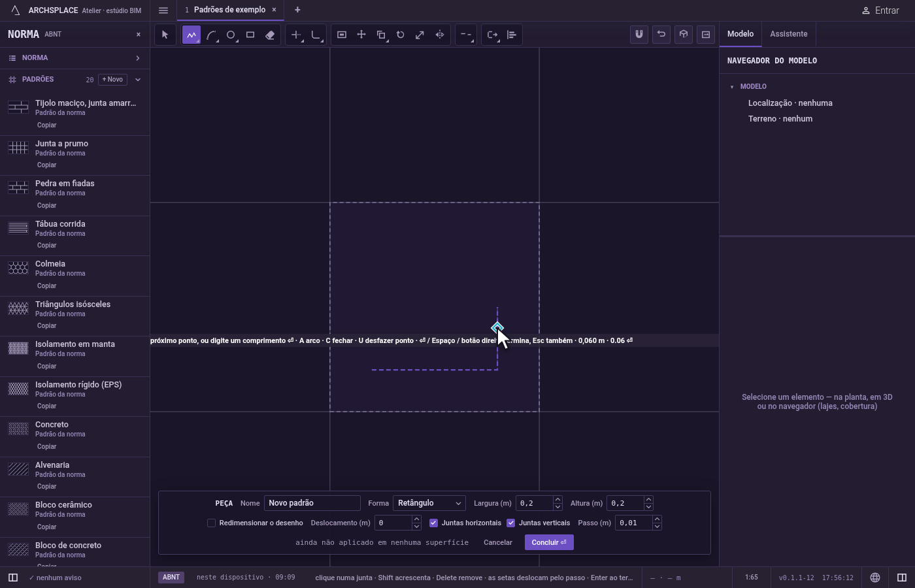Open the trim/extend tool dropdown

(296, 35)
